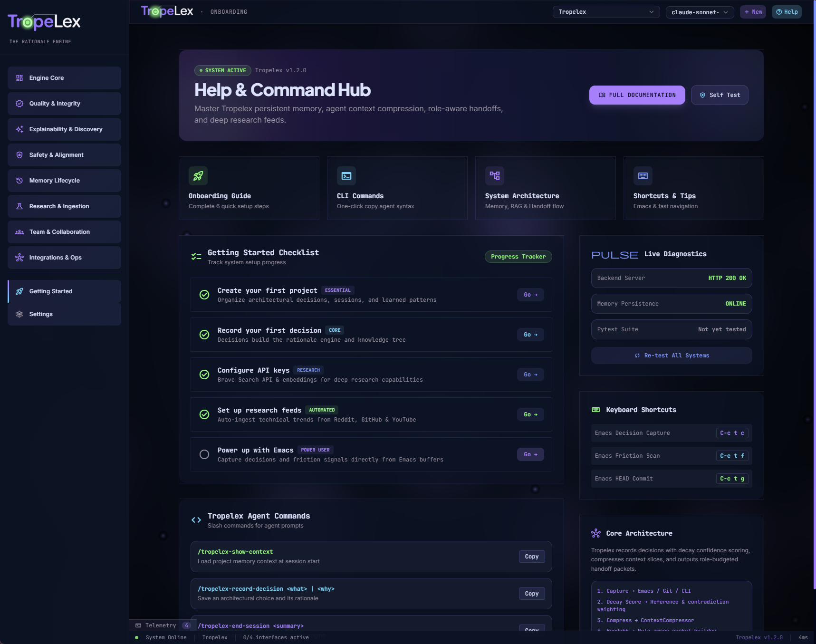Click the Telemetry count badge
The width and height of the screenshot is (816, 644).
pyautogui.click(x=186, y=625)
